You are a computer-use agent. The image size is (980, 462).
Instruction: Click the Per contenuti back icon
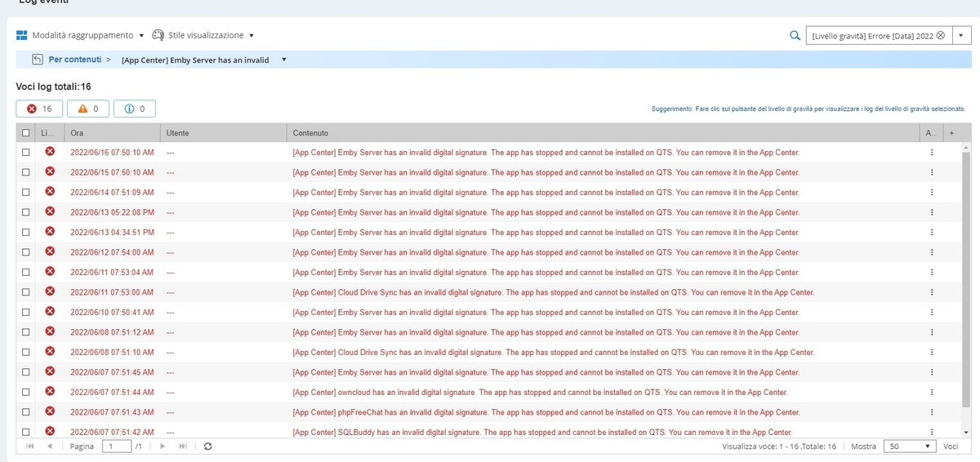click(38, 60)
